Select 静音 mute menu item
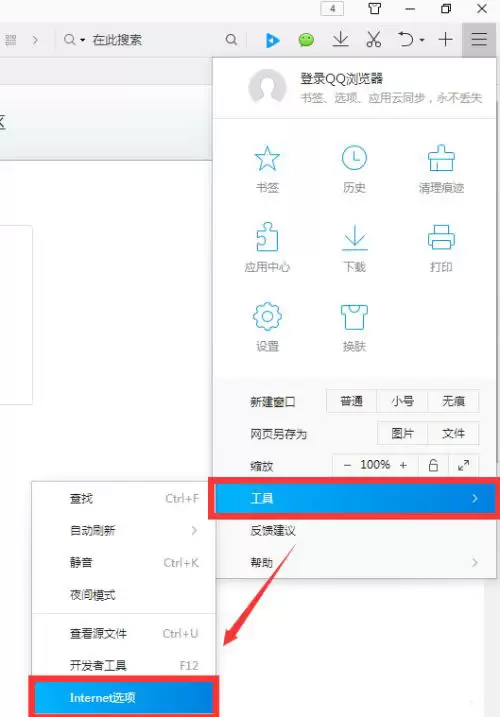Viewport: 500px width, 717px height. (124, 562)
